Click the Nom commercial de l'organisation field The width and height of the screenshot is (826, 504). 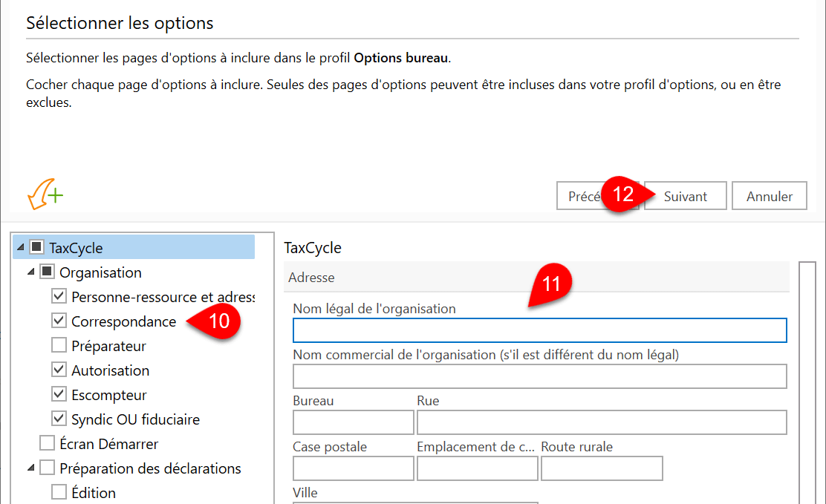539,376
